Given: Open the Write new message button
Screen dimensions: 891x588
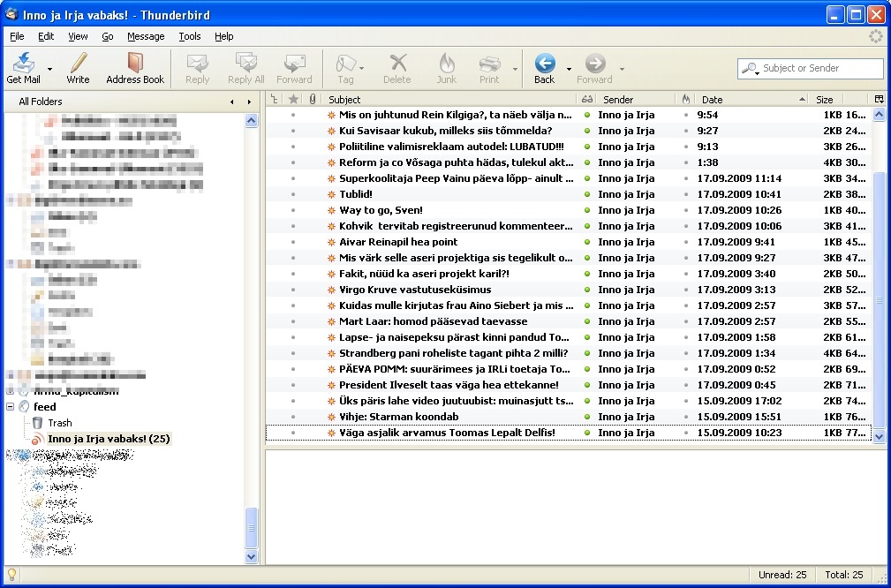Looking at the screenshot, I should (78, 68).
